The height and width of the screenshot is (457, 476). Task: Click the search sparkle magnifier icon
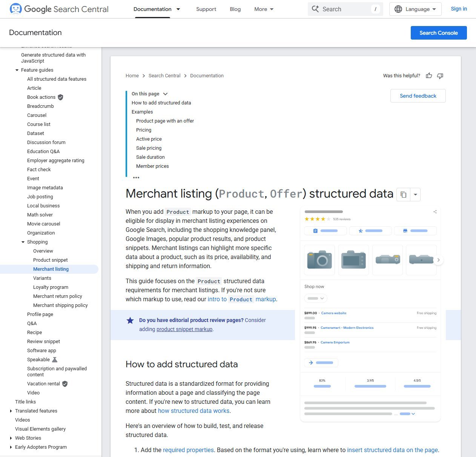(315, 9)
